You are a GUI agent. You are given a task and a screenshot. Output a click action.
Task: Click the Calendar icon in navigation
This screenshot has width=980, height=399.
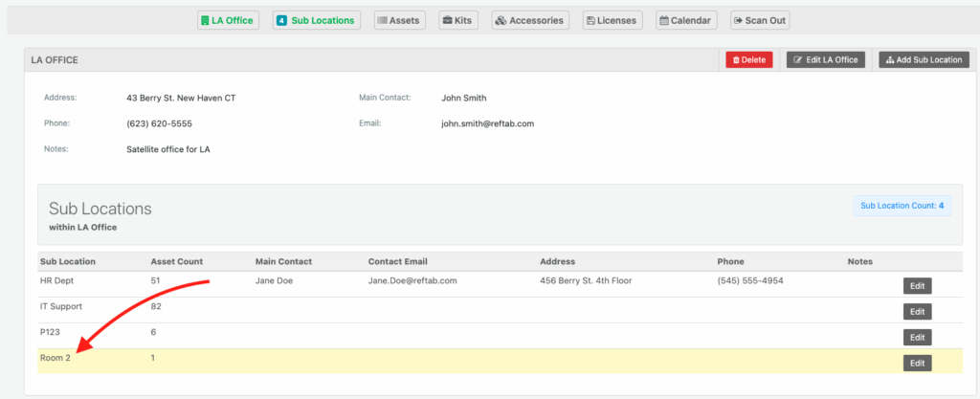(x=664, y=20)
